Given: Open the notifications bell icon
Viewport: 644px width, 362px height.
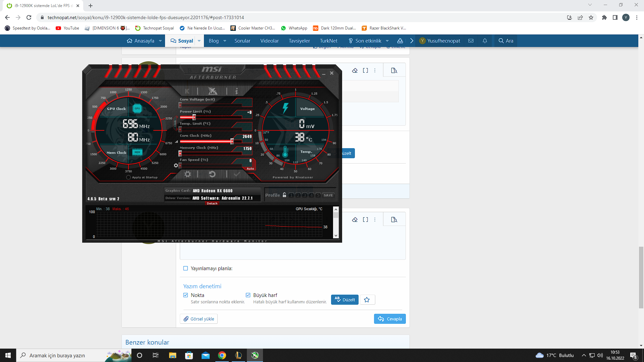Looking at the screenshot, I should (485, 41).
